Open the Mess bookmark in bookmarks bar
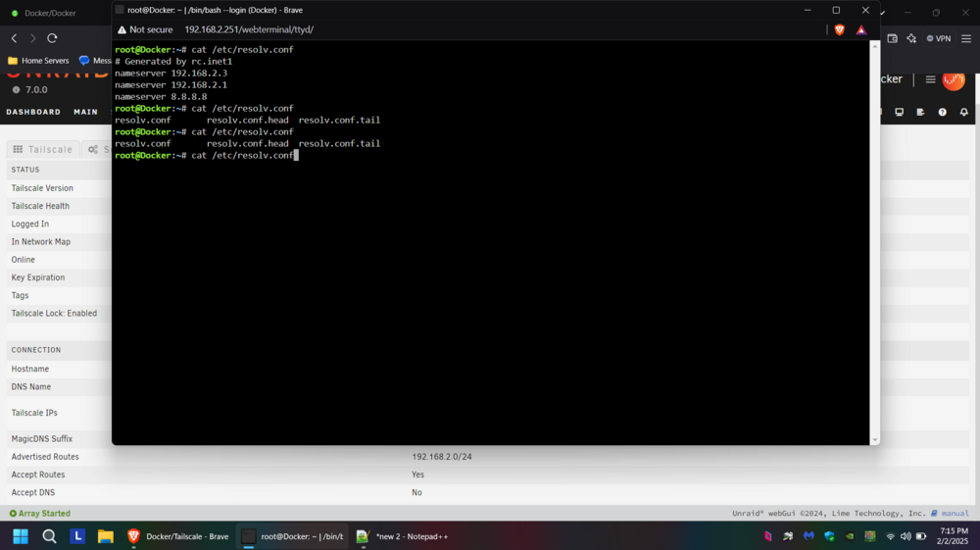Viewport: 980px width, 550px height. point(94,61)
